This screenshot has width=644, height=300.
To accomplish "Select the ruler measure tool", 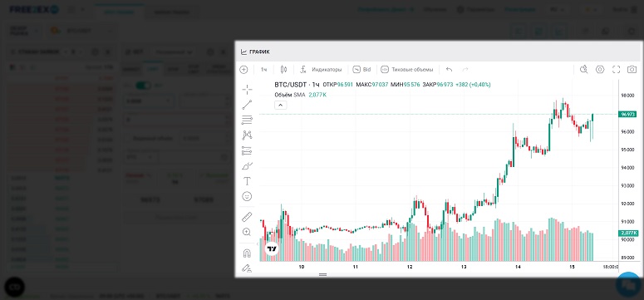I will click(x=247, y=217).
